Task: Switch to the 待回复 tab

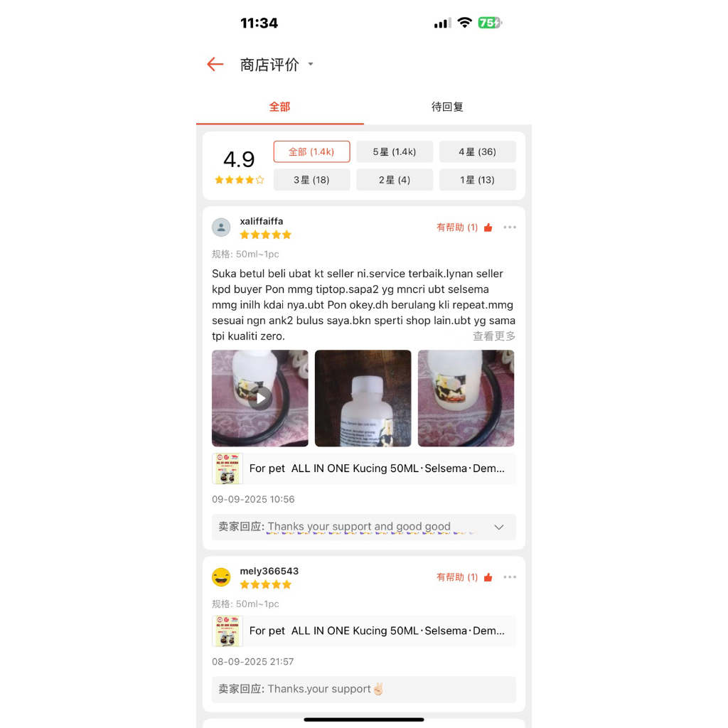Action: click(447, 107)
